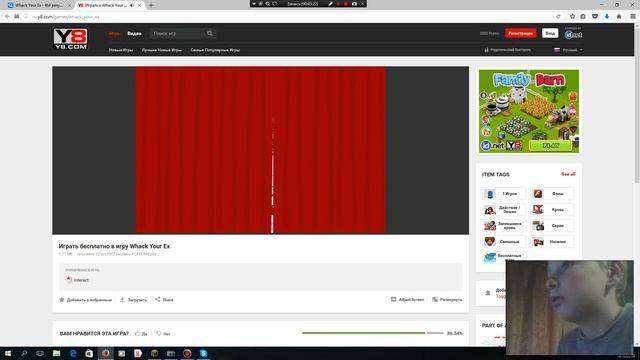Open the Новые Игры link
Image resolution: width=640 pixels, height=360 pixels.
coord(121,50)
